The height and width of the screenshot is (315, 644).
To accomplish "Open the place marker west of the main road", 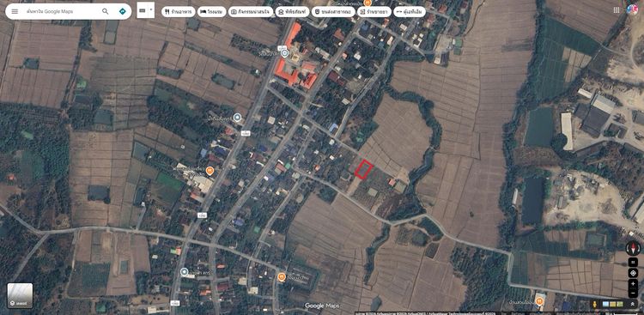I will point(237,118).
